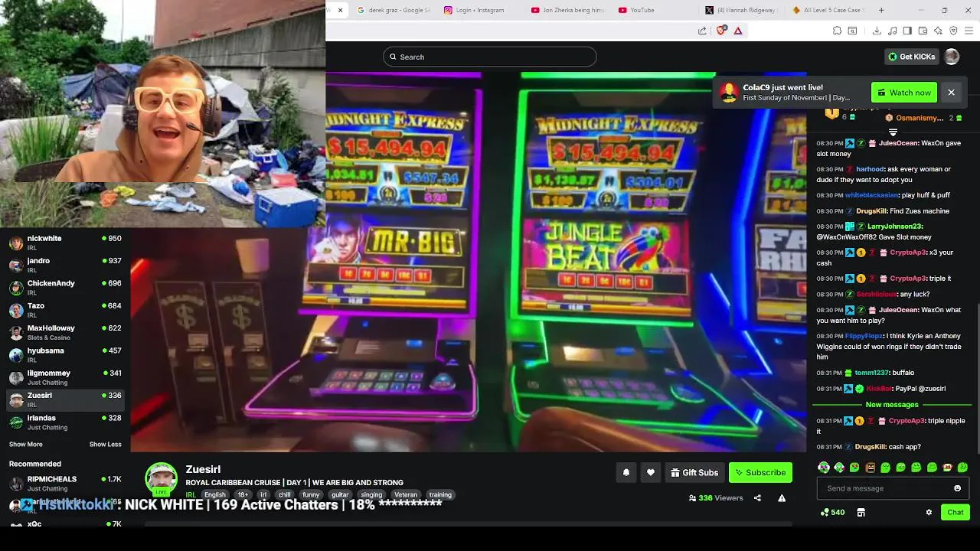Open RIPMICHEALS recommended channel

[65, 483]
